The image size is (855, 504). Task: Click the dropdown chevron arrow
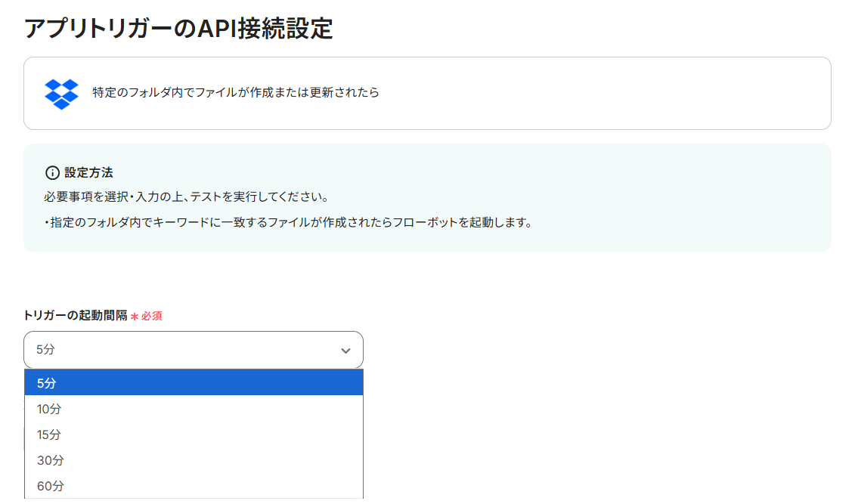coord(345,351)
